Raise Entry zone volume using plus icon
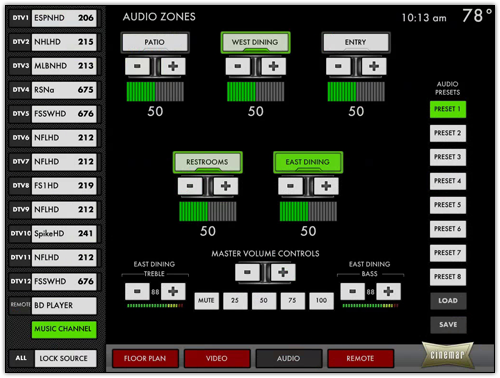 (x=374, y=66)
